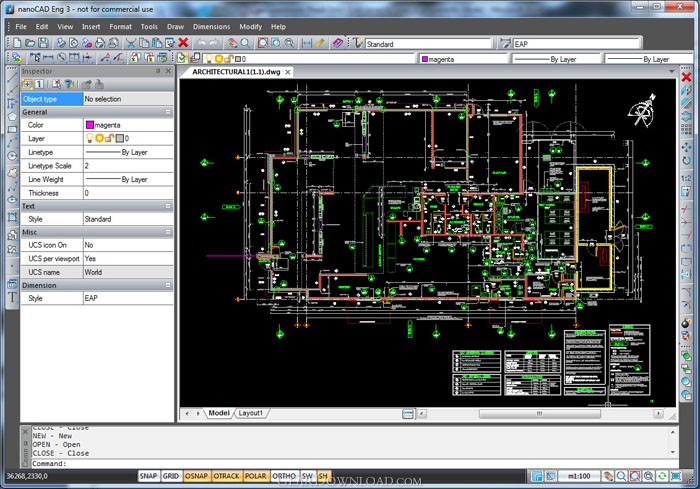
Task: Select the Circle tool in left toolbar
Action: (12, 155)
